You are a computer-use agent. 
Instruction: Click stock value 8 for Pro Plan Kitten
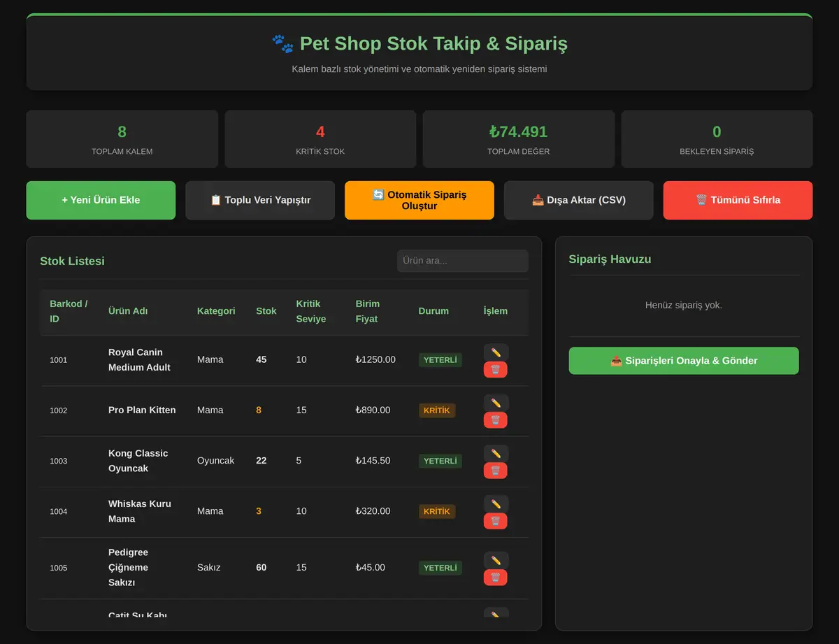[x=259, y=410]
